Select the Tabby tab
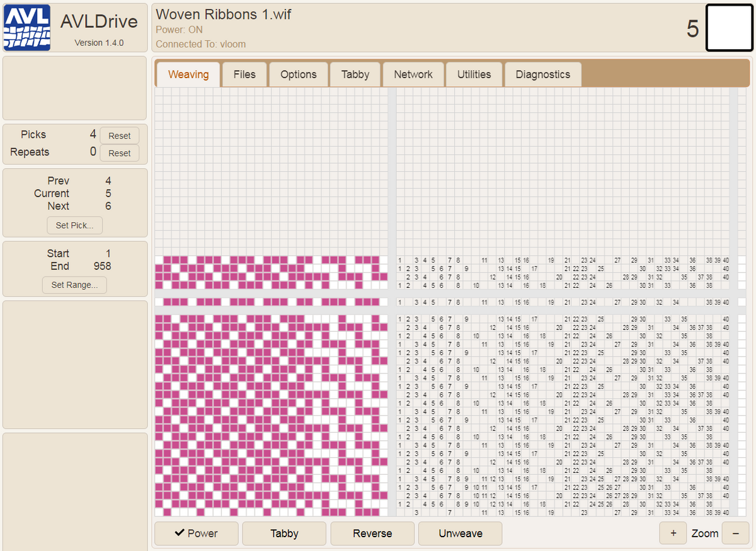 coord(355,74)
